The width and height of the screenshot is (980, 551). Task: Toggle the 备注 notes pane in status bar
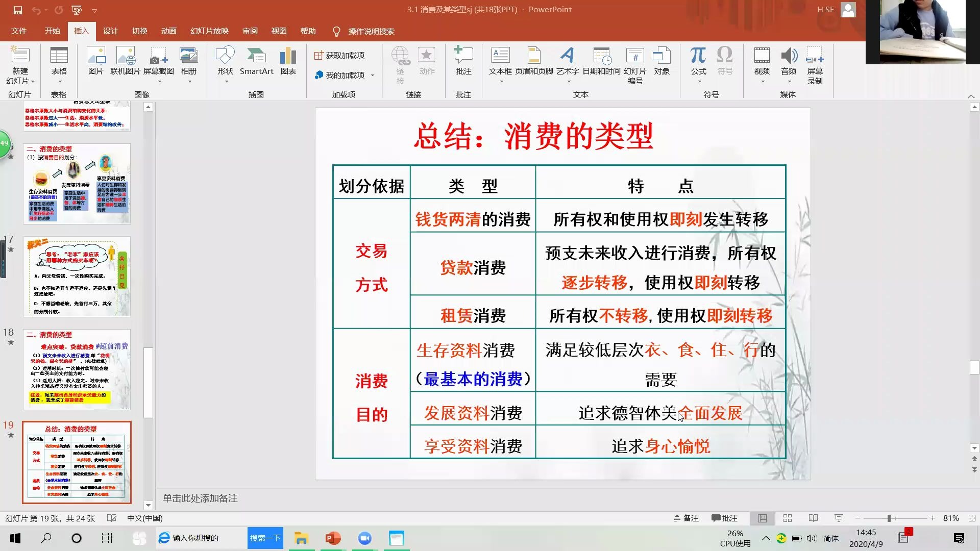coord(685,518)
